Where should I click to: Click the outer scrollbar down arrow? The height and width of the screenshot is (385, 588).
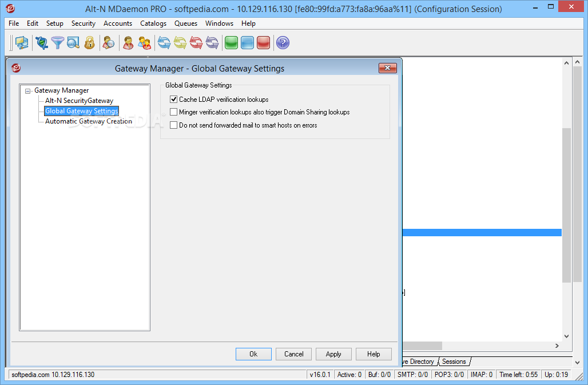(x=578, y=363)
